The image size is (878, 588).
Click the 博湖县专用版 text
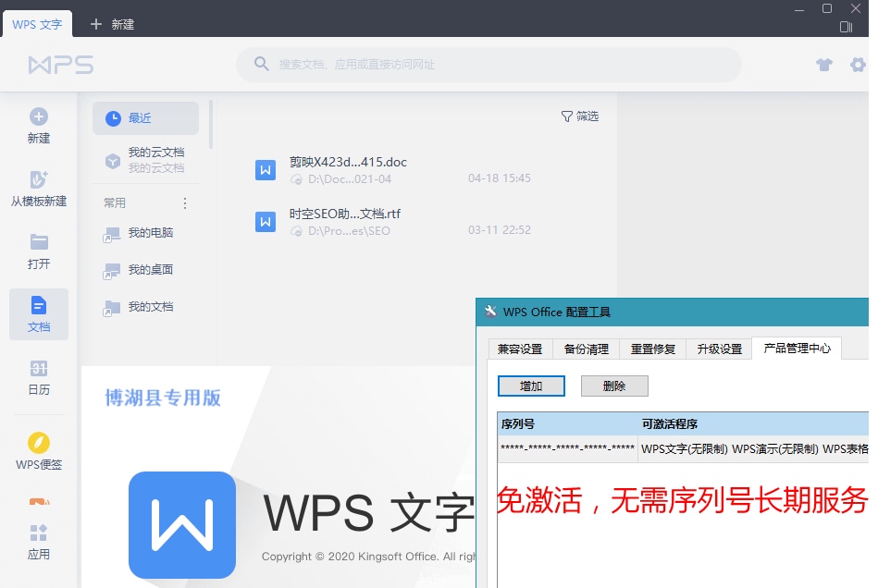163,398
